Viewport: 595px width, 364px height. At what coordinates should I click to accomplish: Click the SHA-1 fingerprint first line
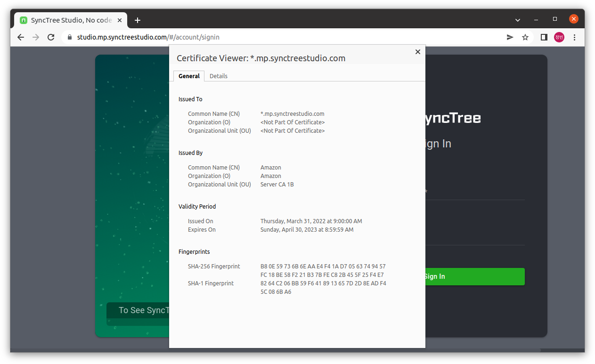click(323, 283)
